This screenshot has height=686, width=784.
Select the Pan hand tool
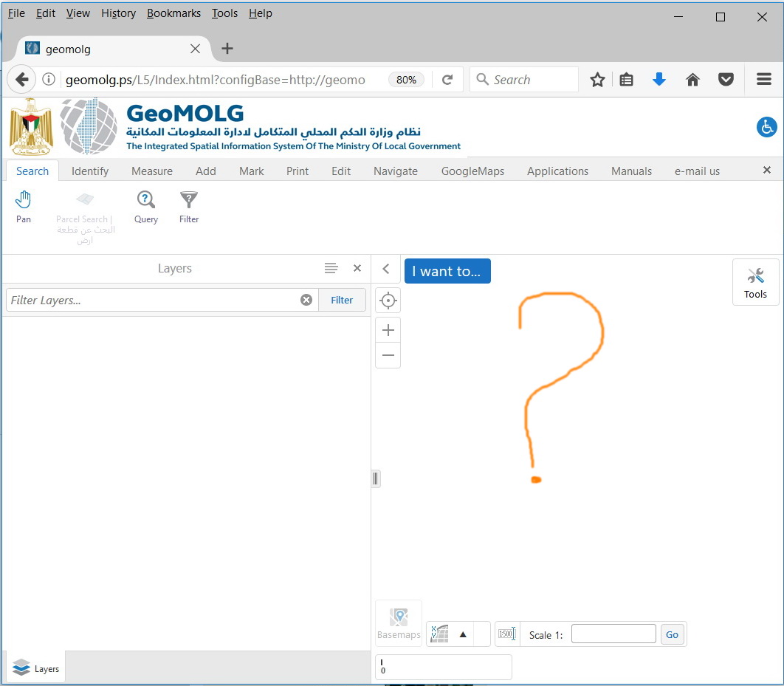click(23, 207)
